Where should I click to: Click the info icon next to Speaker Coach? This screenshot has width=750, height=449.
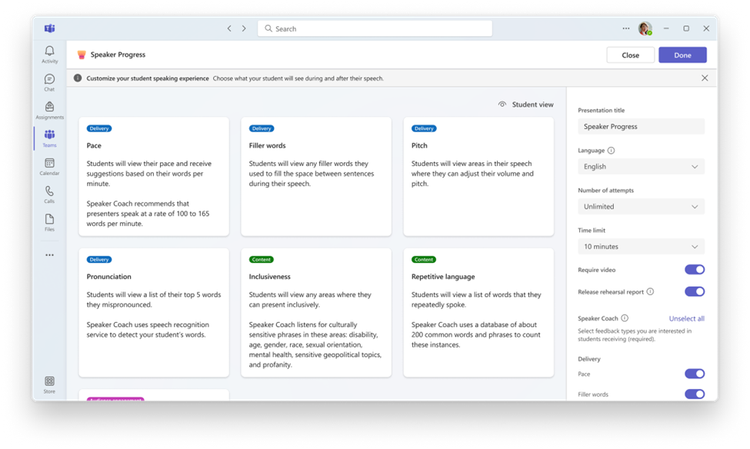pyautogui.click(x=625, y=318)
